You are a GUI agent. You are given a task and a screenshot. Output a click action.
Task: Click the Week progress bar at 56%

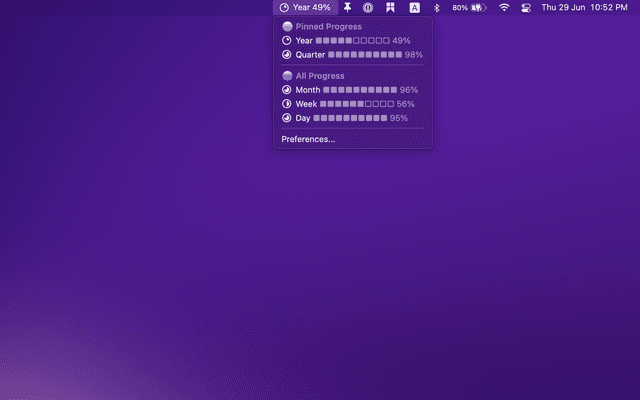pos(357,104)
